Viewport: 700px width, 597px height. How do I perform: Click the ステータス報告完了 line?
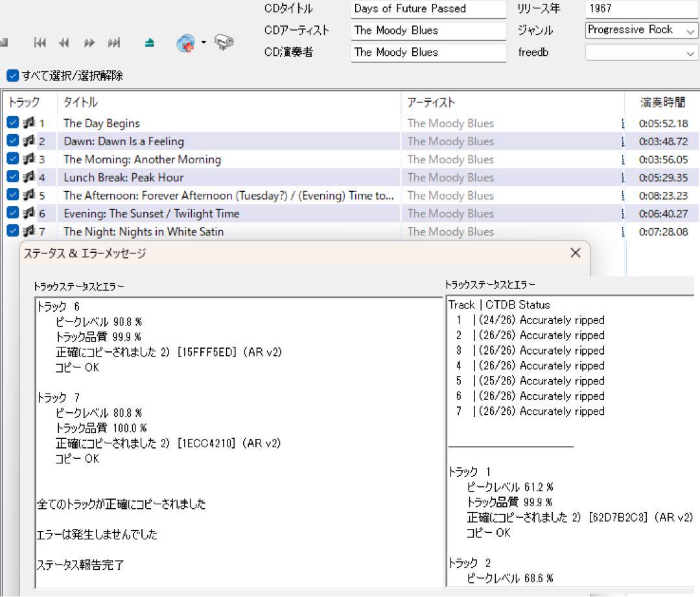80,565
